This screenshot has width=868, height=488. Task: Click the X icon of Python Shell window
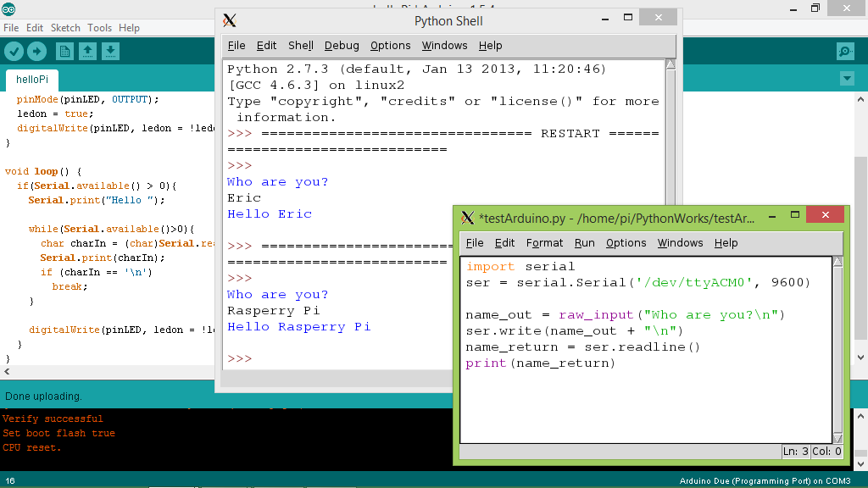(x=230, y=21)
